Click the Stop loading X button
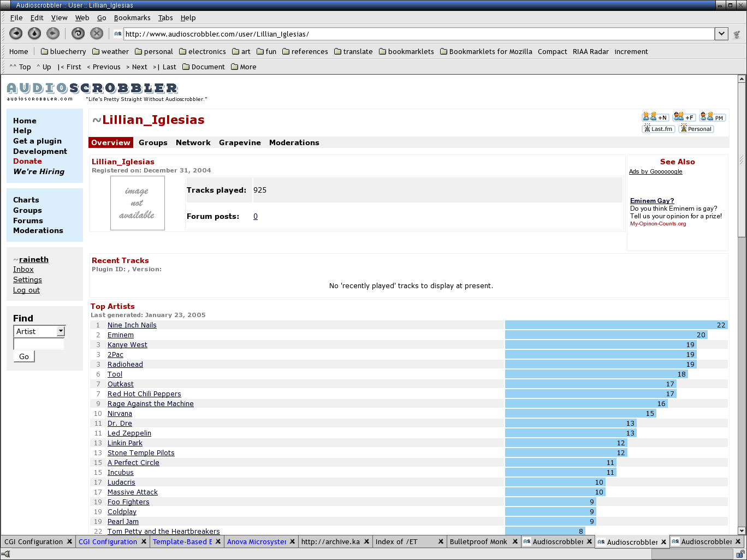This screenshot has height=560, width=747. 97,33
